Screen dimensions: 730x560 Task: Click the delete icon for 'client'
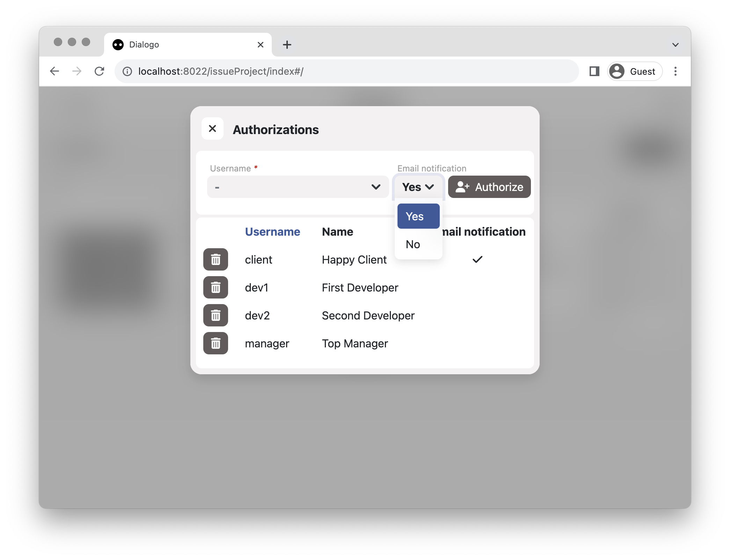(x=216, y=259)
